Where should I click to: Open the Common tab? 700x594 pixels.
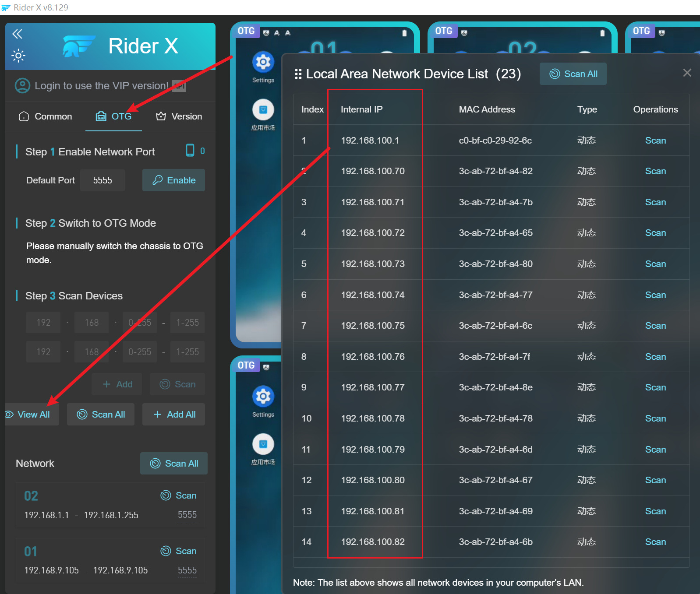pos(45,116)
